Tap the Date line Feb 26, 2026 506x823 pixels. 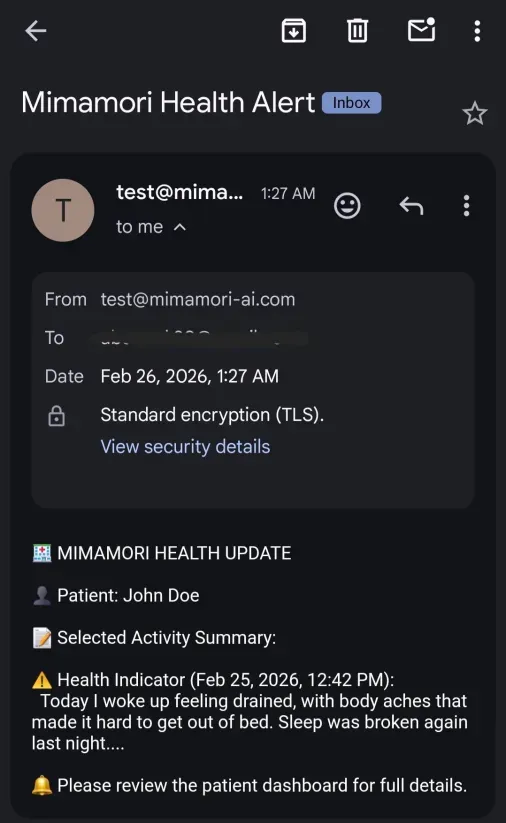click(x=189, y=376)
